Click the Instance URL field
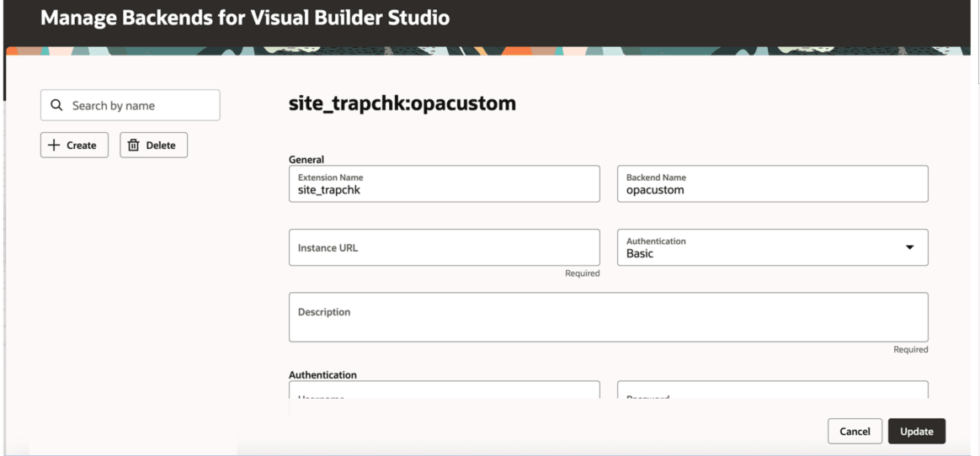This screenshot has width=980, height=456. coord(445,247)
